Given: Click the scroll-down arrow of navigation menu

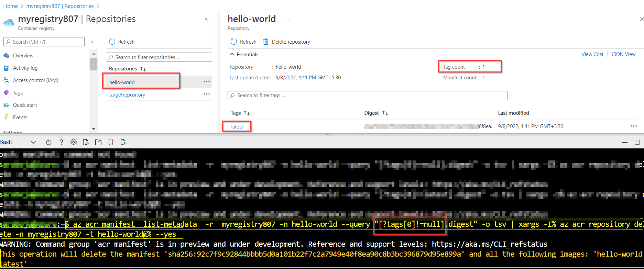Looking at the screenshot, I should [94, 129].
